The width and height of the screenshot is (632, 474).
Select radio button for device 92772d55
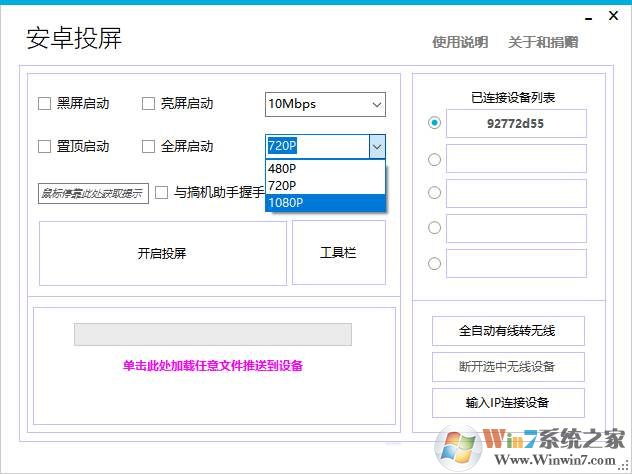click(434, 123)
